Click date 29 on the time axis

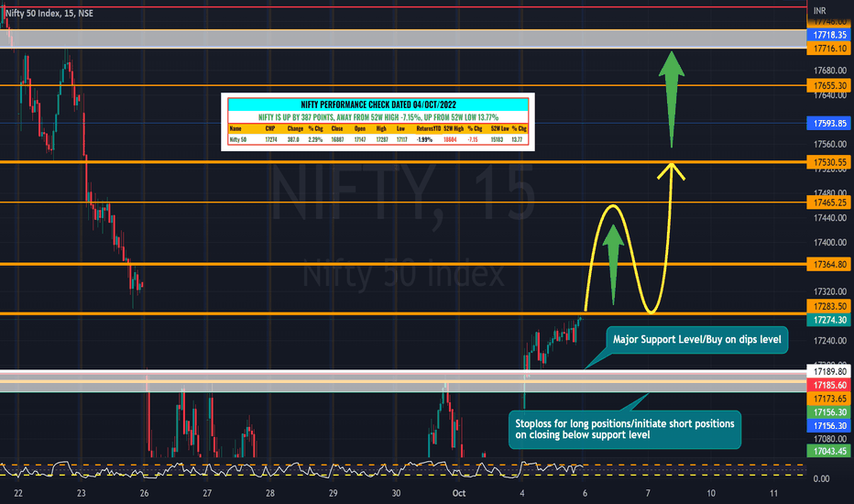point(333,493)
